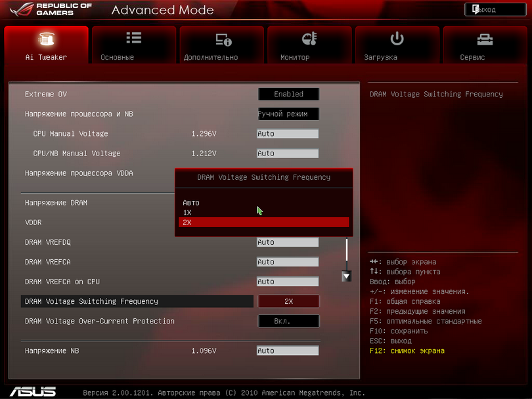Screen dimensions: 532x399
Task: Click the vertical scrollbar thumb
Action: tap(347, 251)
